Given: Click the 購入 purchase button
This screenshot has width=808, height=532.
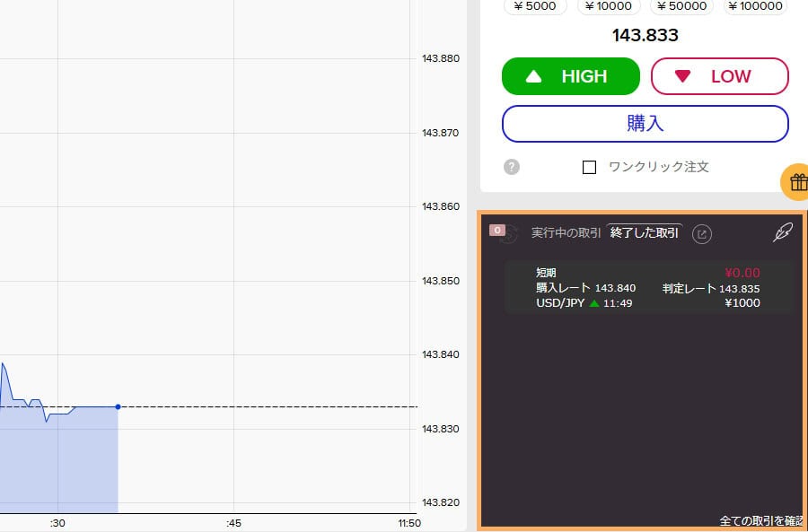Looking at the screenshot, I should pos(646,124).
